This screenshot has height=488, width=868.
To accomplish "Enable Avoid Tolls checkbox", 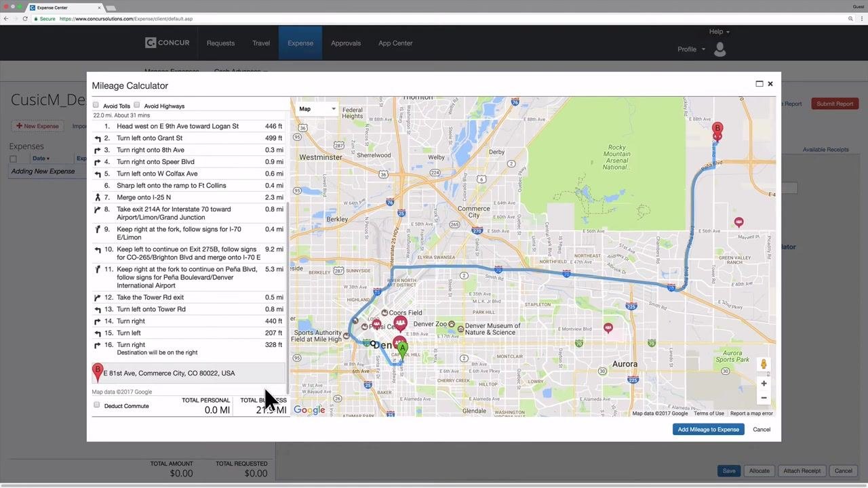I will pyautogui.click(x=96, y=105).
